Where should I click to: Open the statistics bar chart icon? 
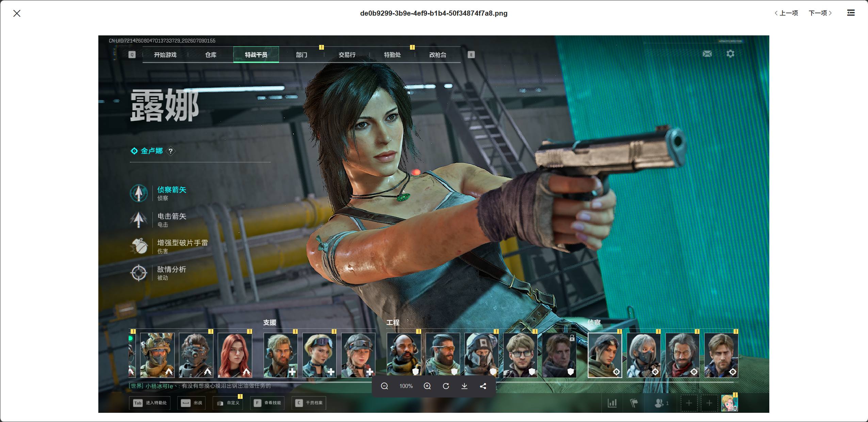click(612, 403)
